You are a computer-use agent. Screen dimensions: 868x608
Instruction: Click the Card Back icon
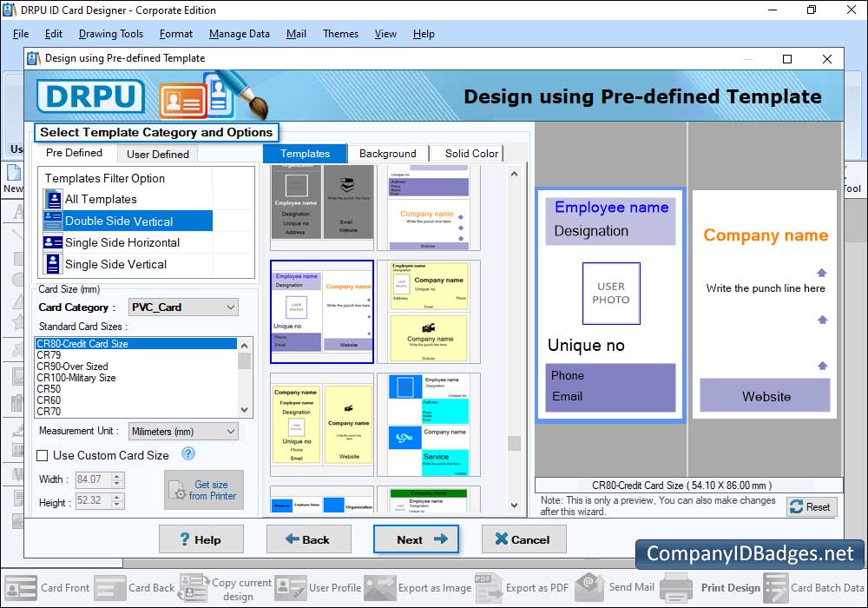point(110,588)
